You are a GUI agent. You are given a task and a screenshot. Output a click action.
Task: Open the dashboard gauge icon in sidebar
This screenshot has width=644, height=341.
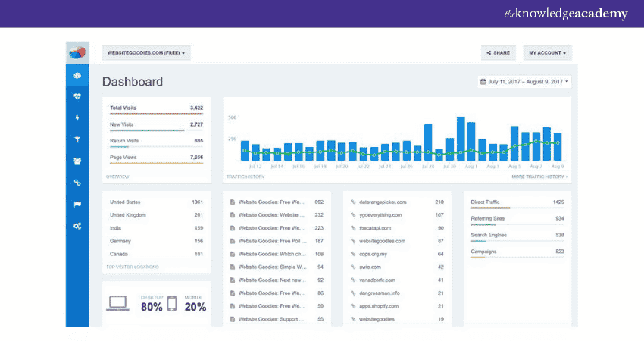(x=77, y=75)
